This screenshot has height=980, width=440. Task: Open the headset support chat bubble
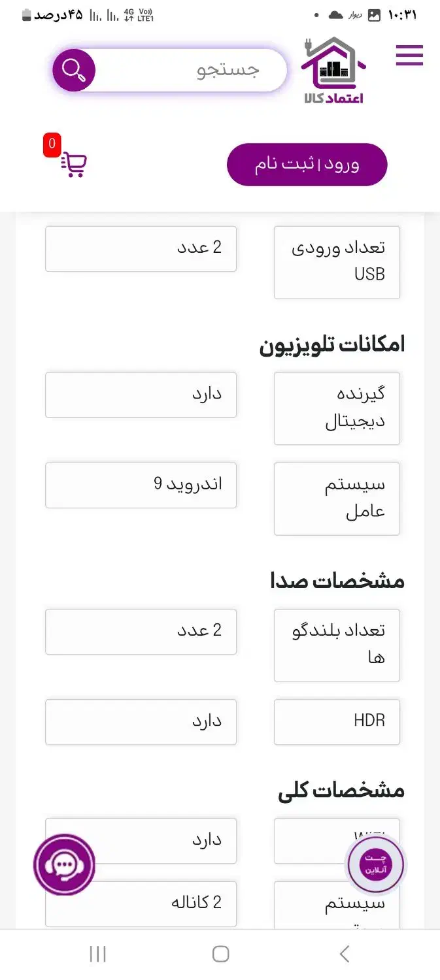coord(64,865)
